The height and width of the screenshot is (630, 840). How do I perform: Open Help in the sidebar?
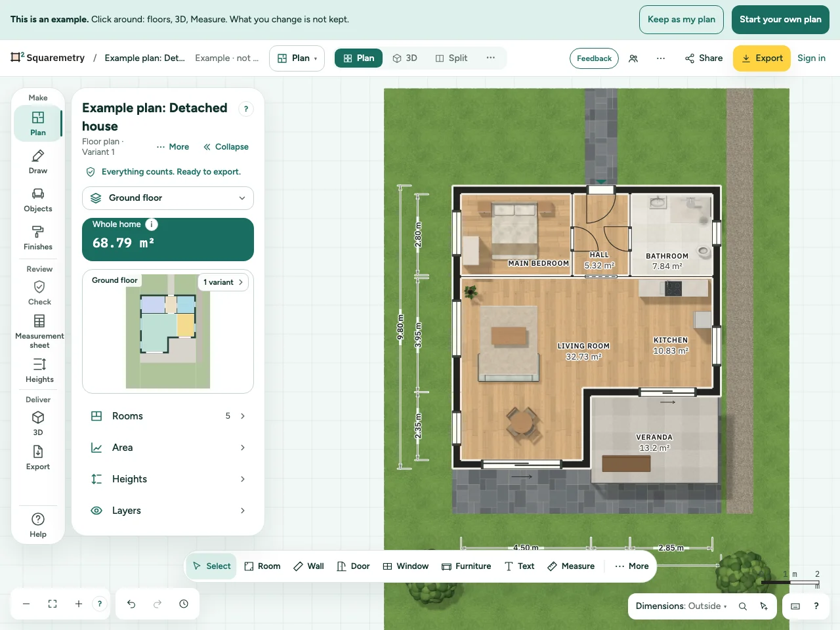click(x=38, y=525)
